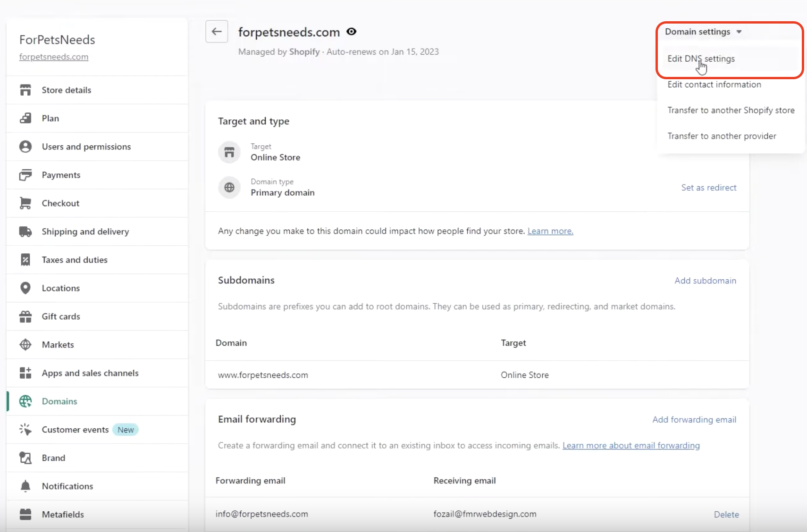
Task: Click the Domains globe icon
Action: pyautogui.click(x=25, y=401)
